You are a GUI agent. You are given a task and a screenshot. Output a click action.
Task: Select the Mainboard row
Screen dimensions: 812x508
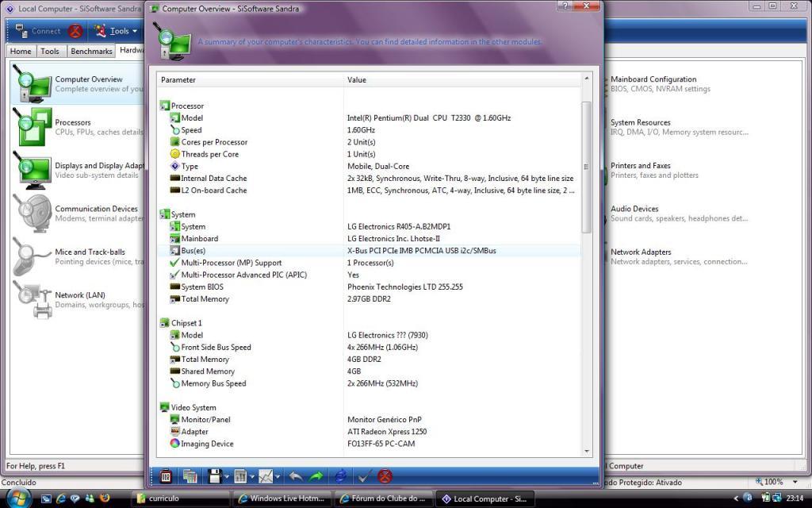point(370,238)
